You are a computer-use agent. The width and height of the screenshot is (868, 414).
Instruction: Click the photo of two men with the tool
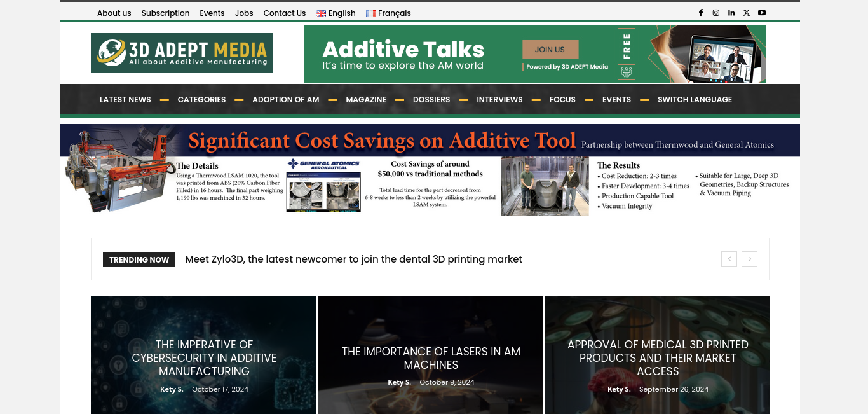point(545,186)
